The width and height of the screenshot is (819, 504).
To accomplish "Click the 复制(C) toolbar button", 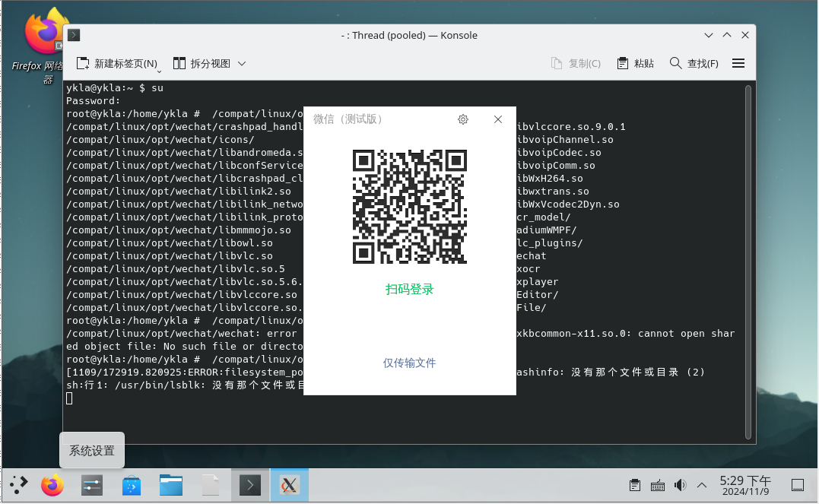I will click(x=576, y=64).
